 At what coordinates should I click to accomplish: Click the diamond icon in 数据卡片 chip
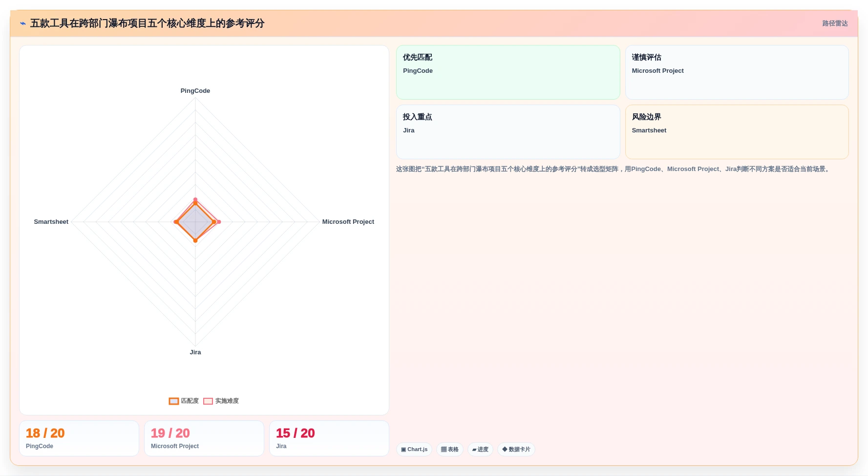point(505,449)
